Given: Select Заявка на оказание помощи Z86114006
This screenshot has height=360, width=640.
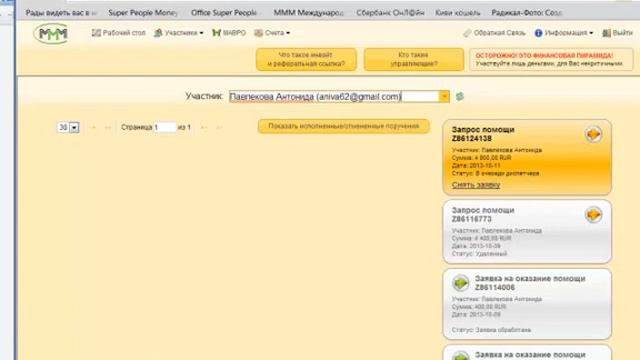Looking at the screenshot, I should click(530, 283).
